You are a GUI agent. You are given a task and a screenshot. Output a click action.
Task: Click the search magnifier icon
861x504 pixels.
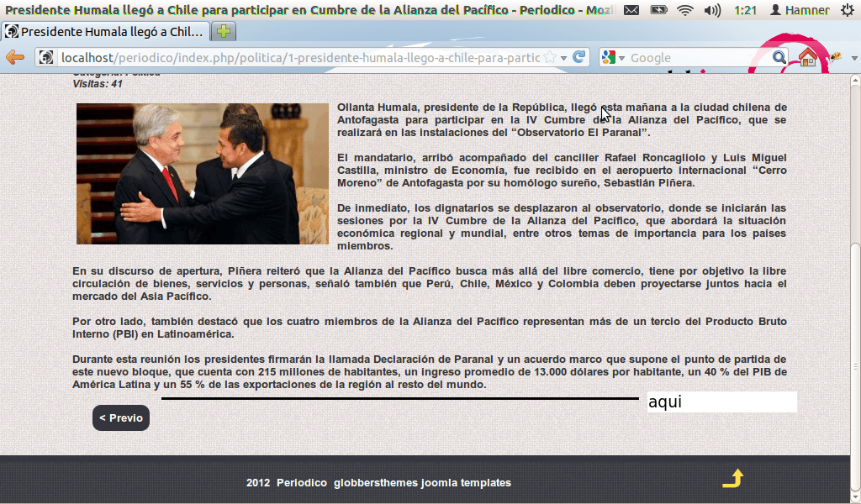(x=779, y=57)
